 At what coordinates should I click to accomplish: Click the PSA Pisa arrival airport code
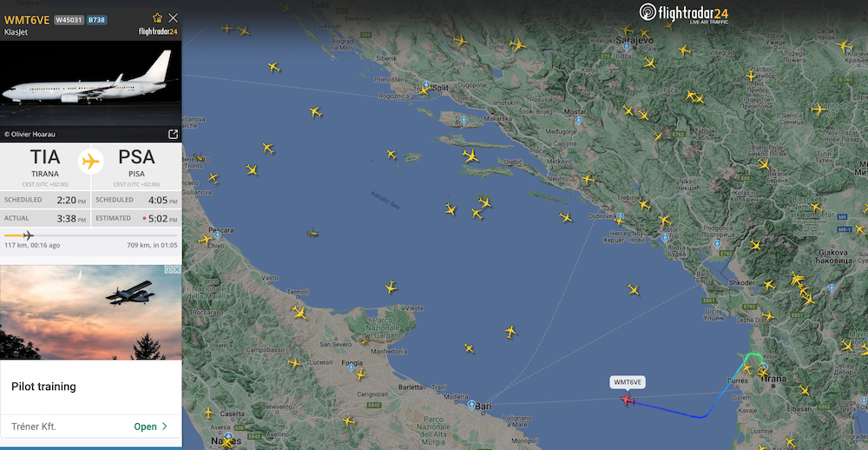136,157
